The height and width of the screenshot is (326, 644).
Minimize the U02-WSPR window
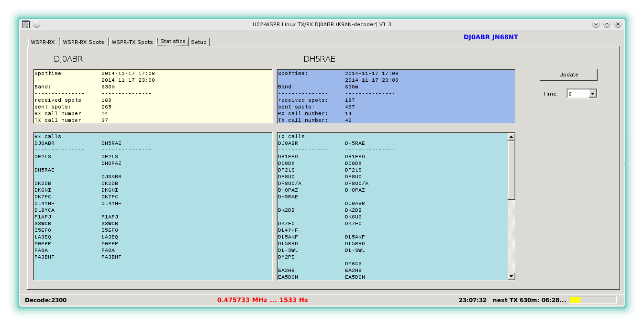coord(596,24)
